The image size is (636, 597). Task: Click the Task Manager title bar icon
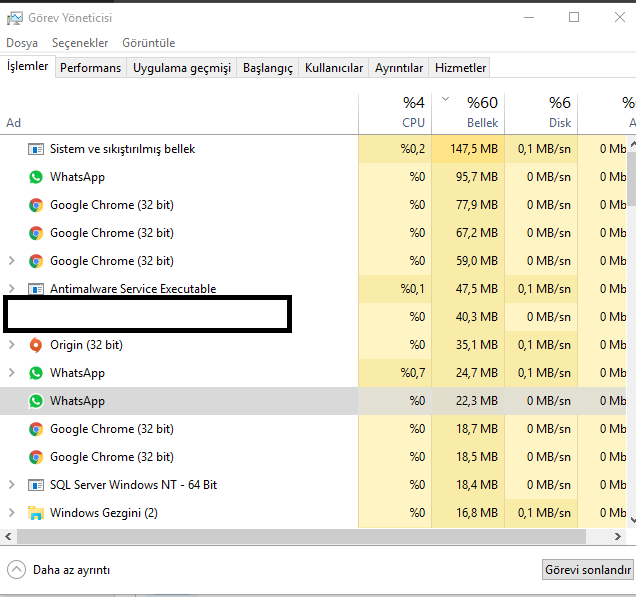click(x=15, y=17)
